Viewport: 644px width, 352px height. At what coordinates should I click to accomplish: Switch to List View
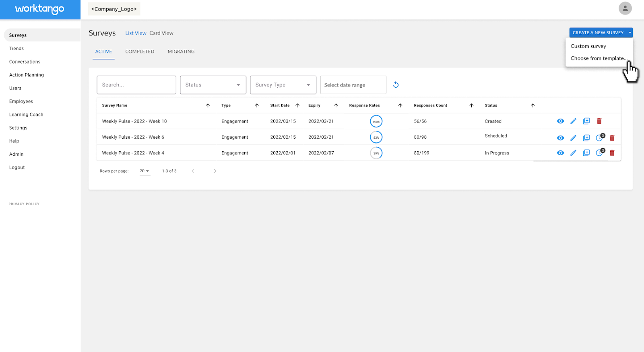(136, 33)
